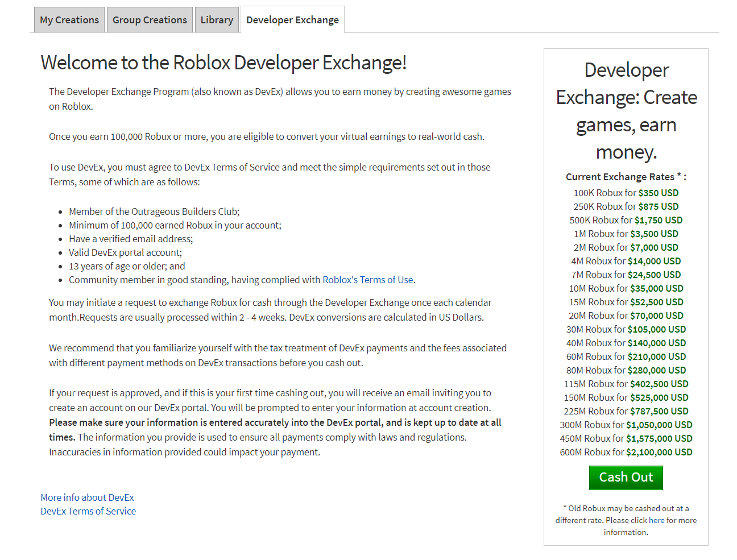
Task: Click the 250K Robux for $875 USD rate
Action: 626,206
